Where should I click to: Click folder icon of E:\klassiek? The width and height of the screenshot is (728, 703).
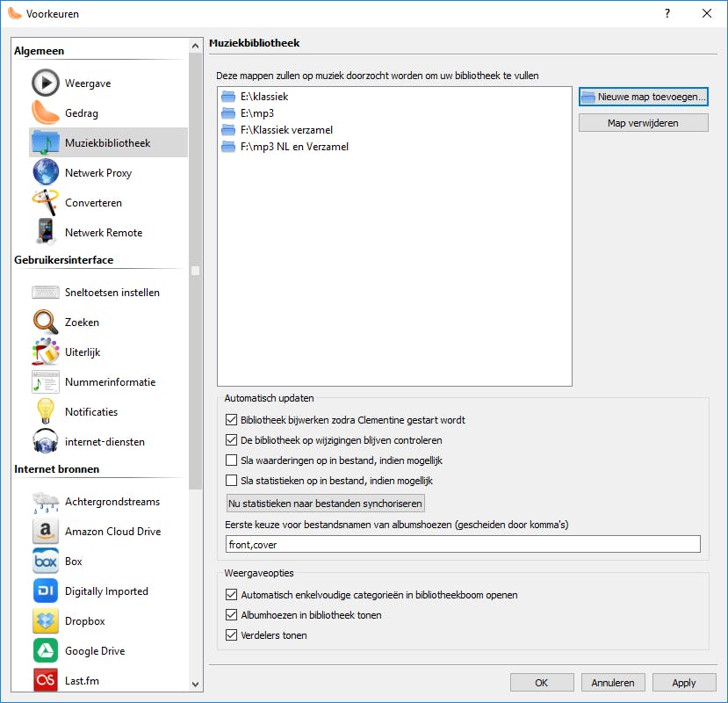(228, 97)
